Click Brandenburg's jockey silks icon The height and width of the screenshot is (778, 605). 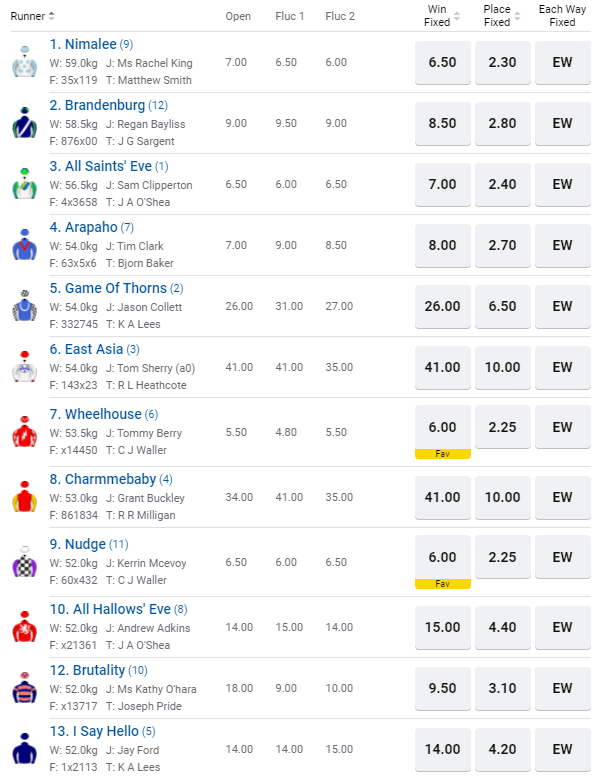(24, 123)
